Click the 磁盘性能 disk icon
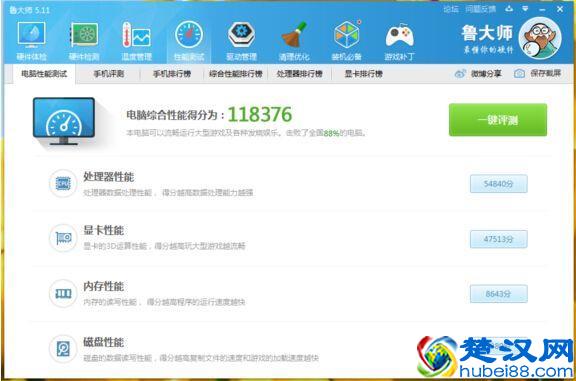This screenshot has height=381, width=576. point(63,348)
